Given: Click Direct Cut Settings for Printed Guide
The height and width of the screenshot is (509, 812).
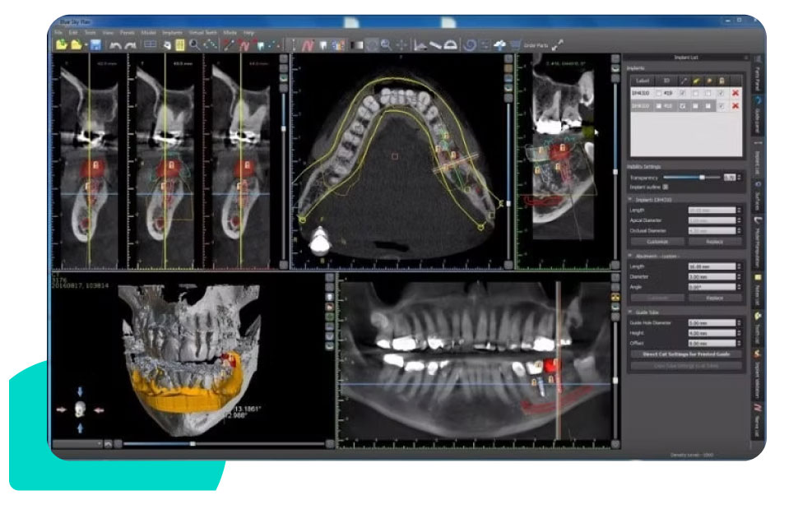Looking at the screenshot, I should [x=684, y=354].
